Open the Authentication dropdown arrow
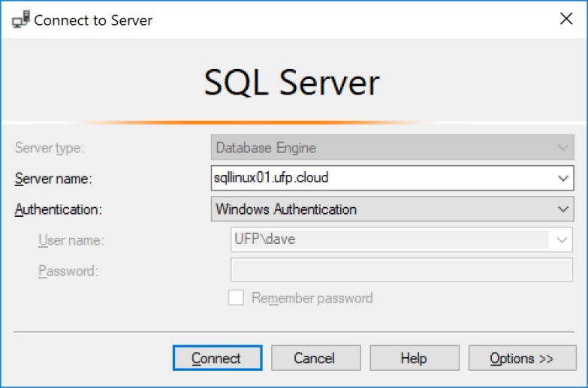Screen dimensions: 588x388 [x=563, y=209]
